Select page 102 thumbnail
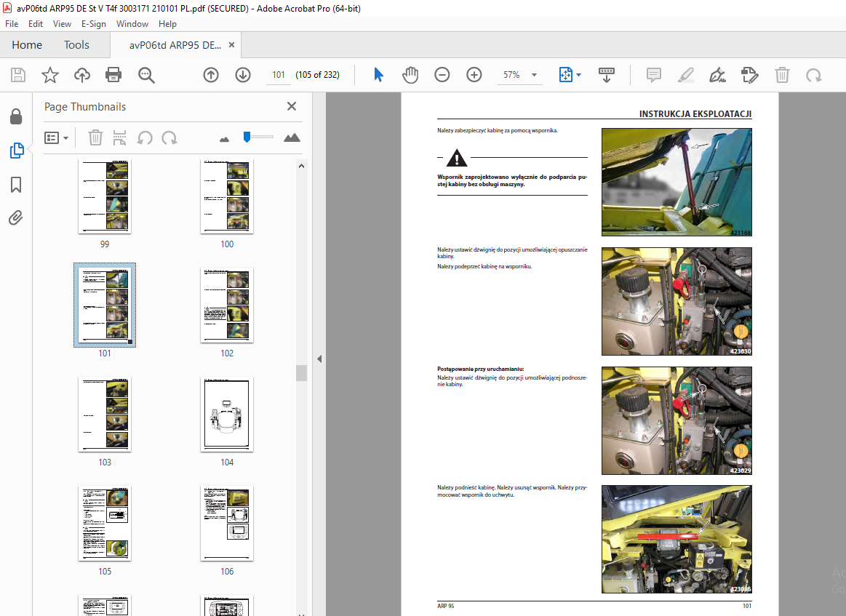This screenshot has width=846, height=616. pos(227,305)
